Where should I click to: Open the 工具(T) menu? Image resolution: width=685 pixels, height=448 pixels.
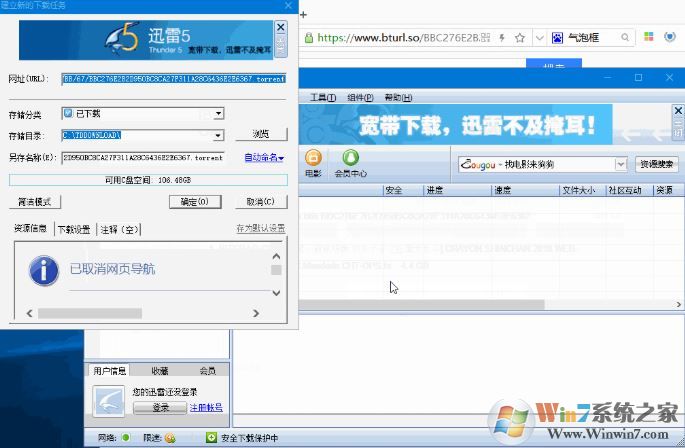pos(323,97)
